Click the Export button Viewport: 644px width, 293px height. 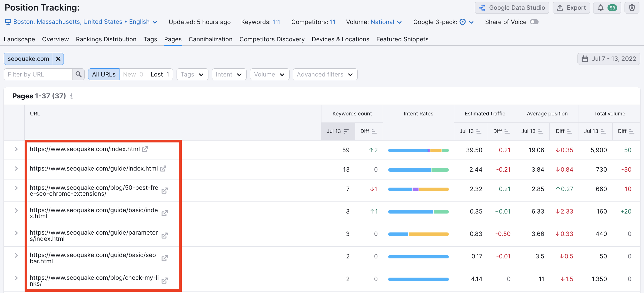point(571,8)
